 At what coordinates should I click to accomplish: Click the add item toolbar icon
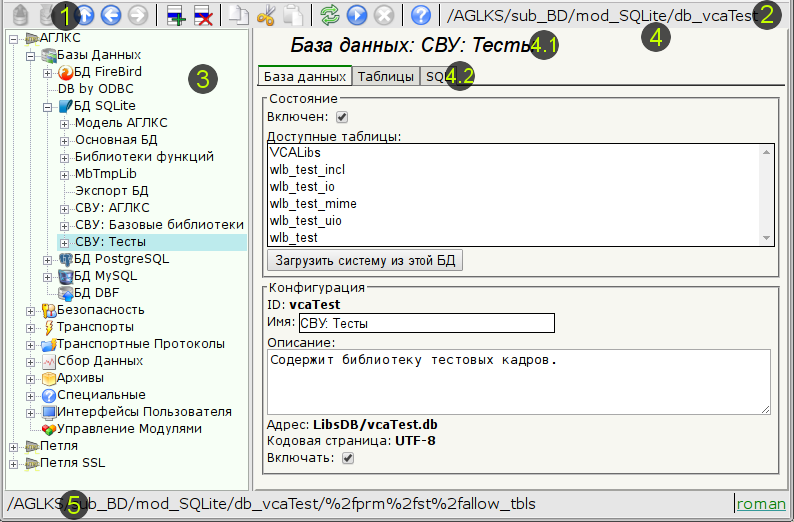(x=175, y=15)
